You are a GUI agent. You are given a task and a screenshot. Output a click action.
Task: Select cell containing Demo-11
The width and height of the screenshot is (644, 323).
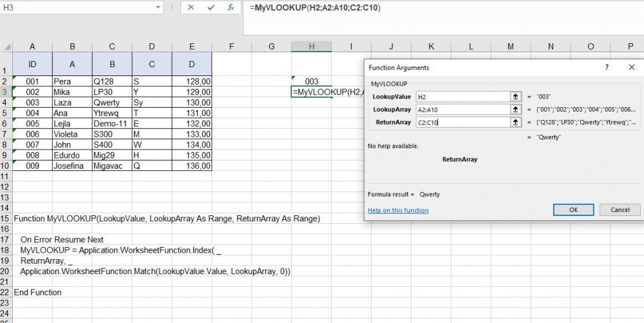(x=112, y=124)
